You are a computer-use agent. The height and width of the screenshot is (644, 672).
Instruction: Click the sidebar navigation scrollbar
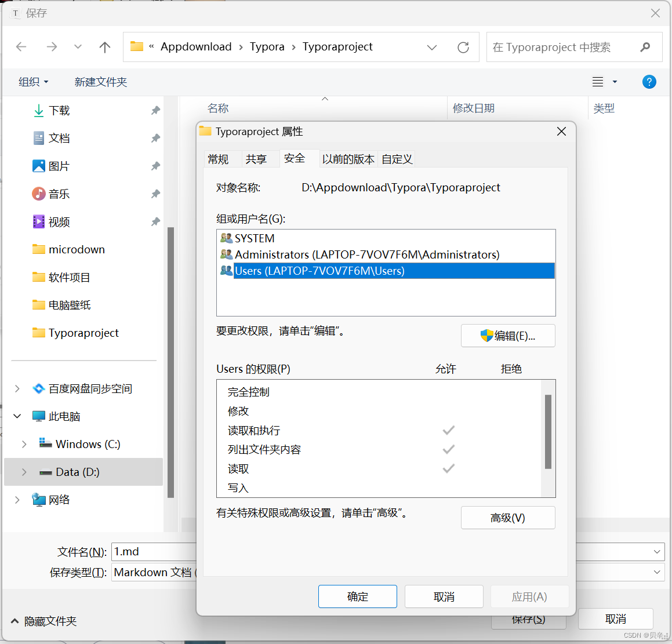(x=170, y=362)
